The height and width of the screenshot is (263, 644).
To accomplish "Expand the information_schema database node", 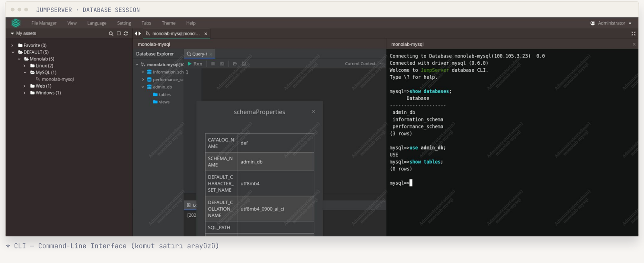I will [143, 72].
